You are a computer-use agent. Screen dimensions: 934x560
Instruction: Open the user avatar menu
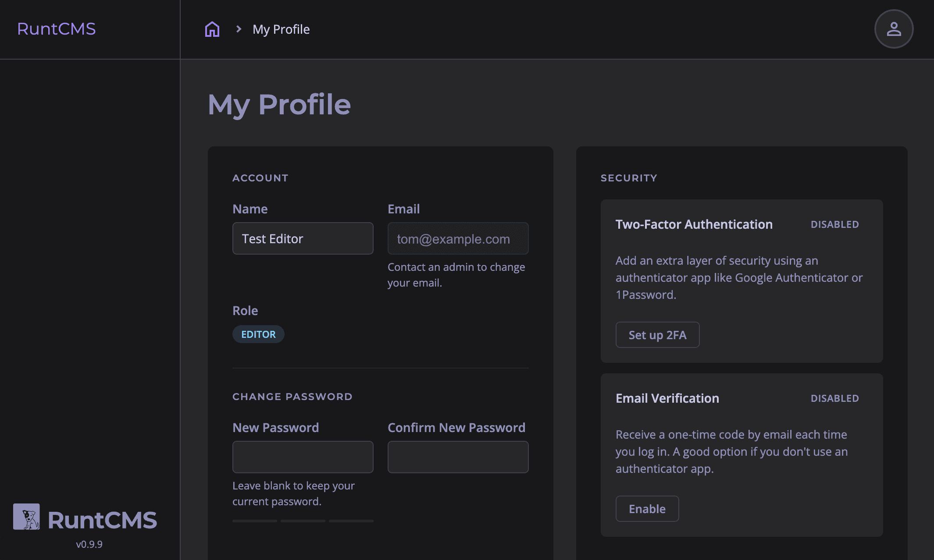point(894,29)
